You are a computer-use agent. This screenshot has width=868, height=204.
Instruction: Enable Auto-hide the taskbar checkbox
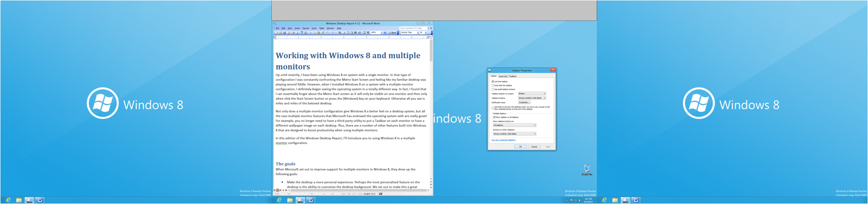pos(493,86)
